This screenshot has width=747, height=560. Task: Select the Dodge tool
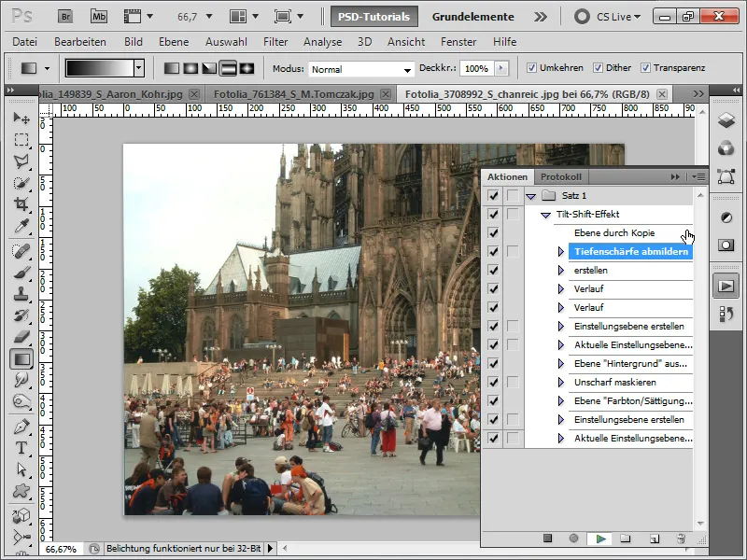point(21,401)
